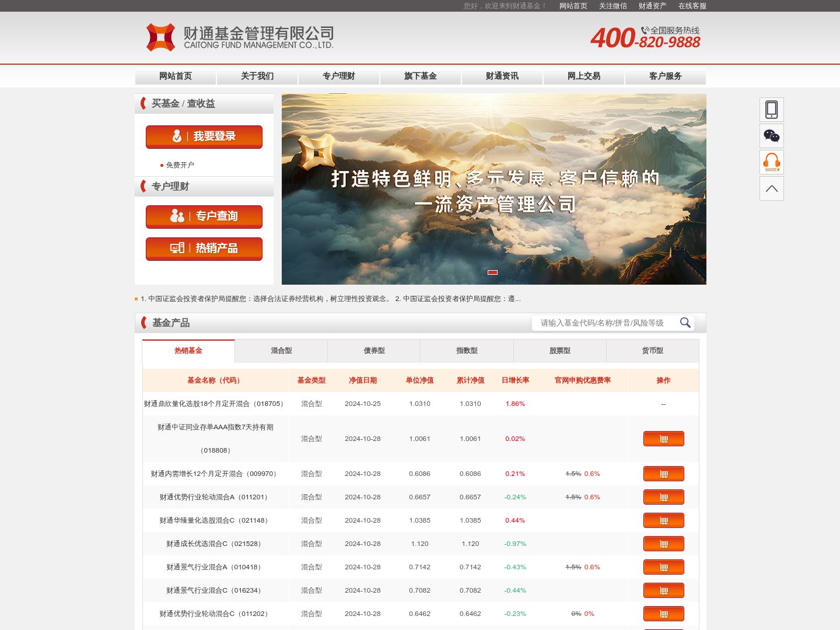
Task: Click buy icon for fund 011202
Action: 664,614
